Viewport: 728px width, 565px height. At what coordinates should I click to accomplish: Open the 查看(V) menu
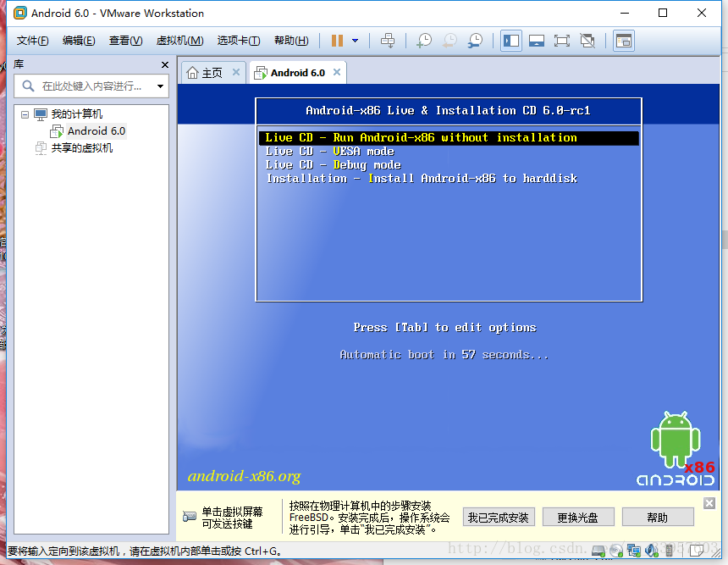pyautogui.click(x=126, y=41)
